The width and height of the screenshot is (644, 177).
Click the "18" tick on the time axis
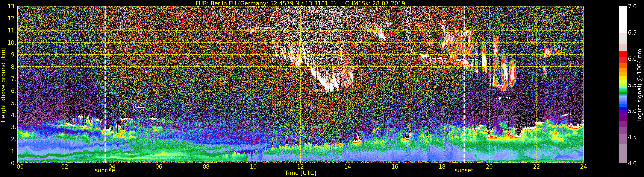[x=442, y=167]
